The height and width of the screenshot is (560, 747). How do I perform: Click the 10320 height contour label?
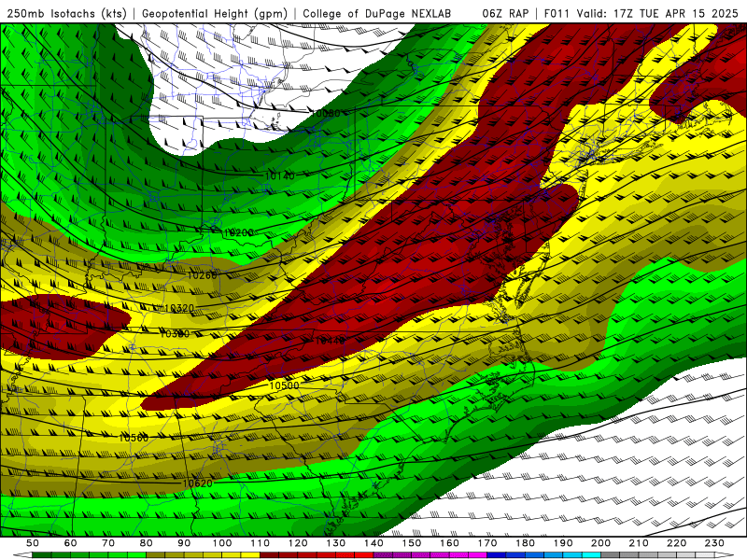[179, 308]
